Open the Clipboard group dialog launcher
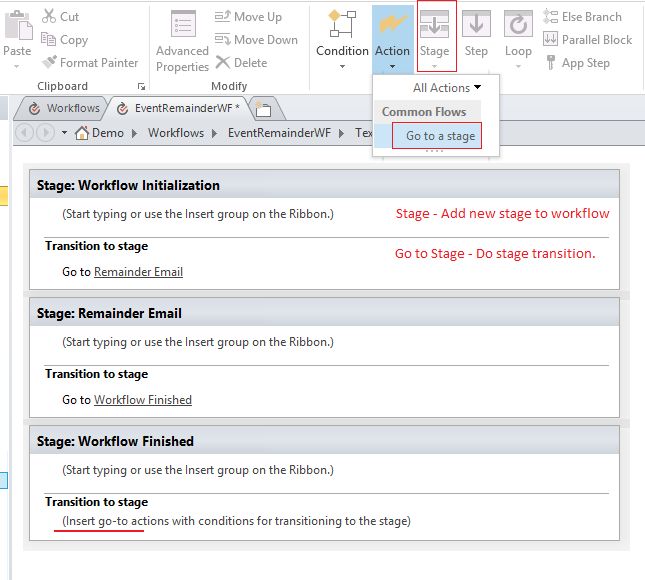The width and height of the screenshot is (645, 580). point(142,86)
